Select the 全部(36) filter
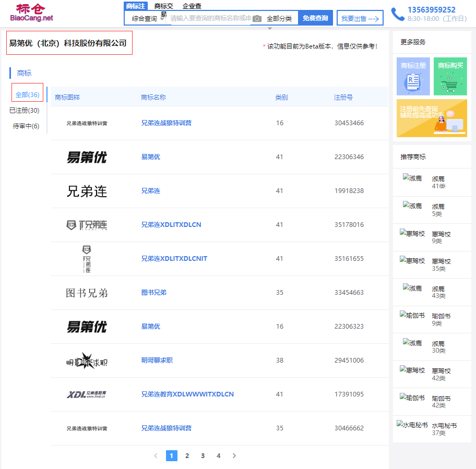Image resolution: width=476 pixels, height=469 pixels. point(27,94)
